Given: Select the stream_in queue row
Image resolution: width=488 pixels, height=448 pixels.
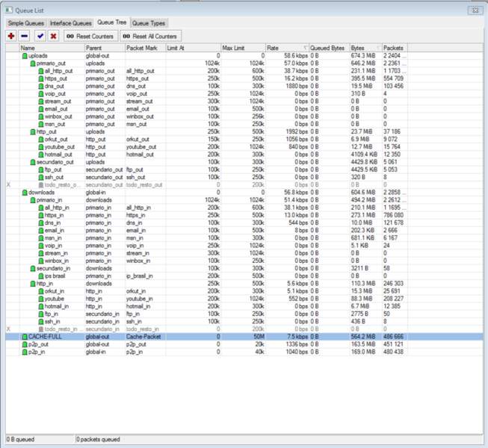Looking at the screenshot, I should pos(244,253).
